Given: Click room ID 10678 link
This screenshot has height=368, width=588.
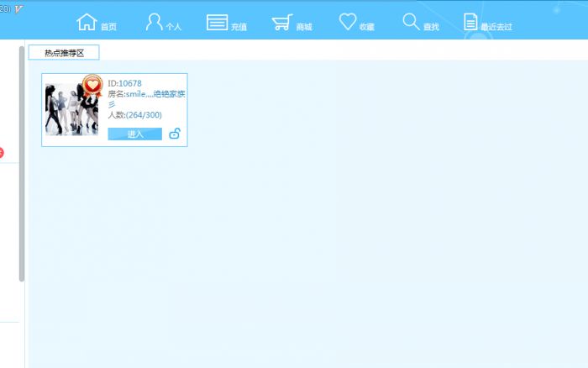Looking at the screenshot, I should (x=129, y=83).
